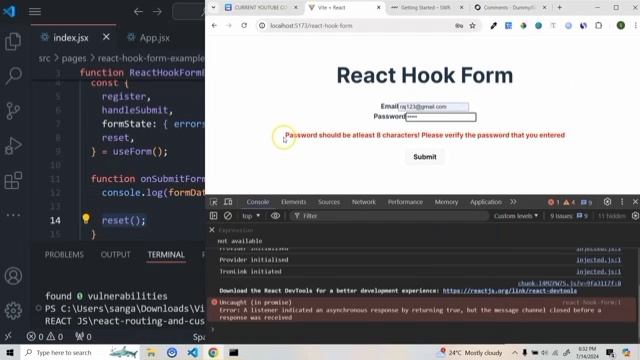Open the 9 Issues link in console
The height and width of the screenshot is (360, 640).
(569, 216)
